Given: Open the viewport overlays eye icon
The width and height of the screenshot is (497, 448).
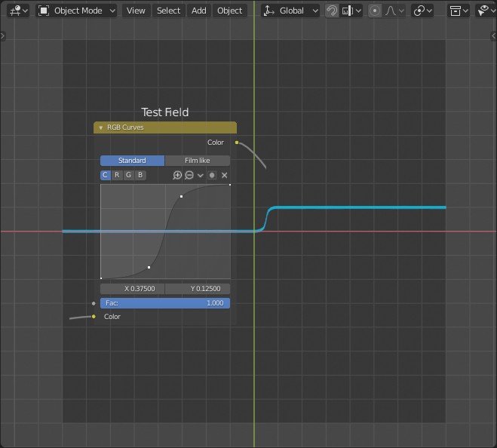Looking at the screenshot, I should click(x=483, y=11).
